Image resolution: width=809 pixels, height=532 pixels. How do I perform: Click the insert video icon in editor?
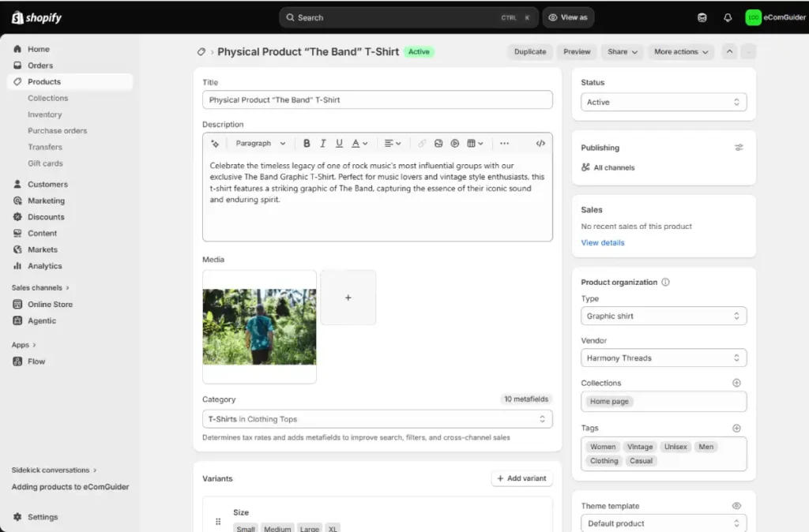tap(454, 144)
